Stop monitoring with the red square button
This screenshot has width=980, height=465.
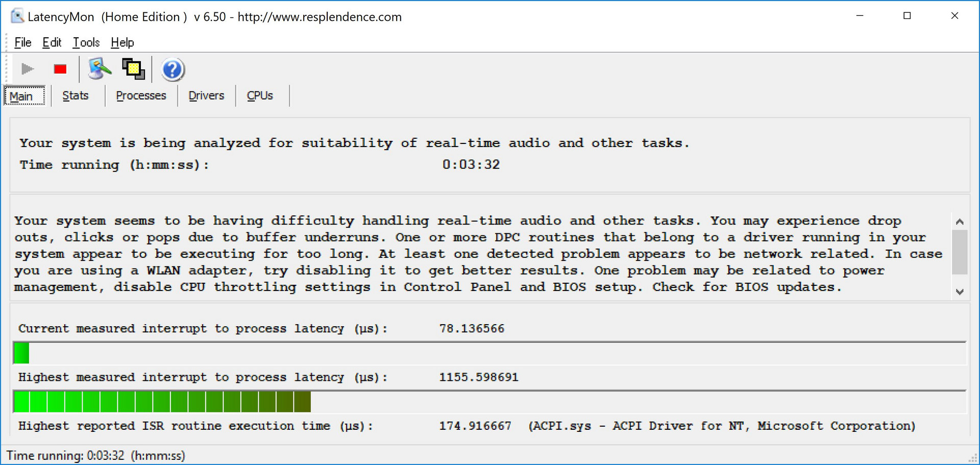pyautogui.click(x=60, y=69)
